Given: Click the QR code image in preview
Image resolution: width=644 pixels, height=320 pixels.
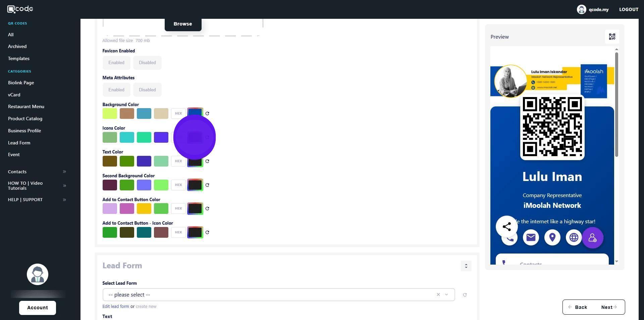Looking at the screenshot, I should (x=552, y=127).
